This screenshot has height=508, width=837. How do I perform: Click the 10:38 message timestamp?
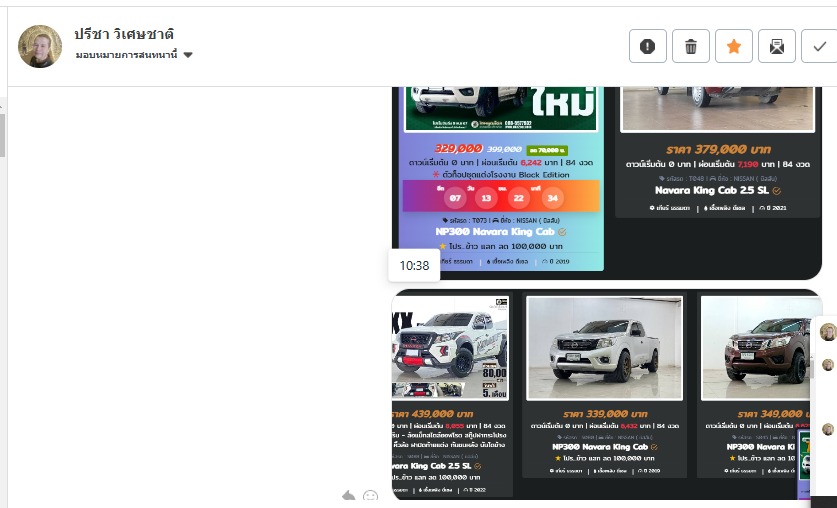tap(414, 265)
